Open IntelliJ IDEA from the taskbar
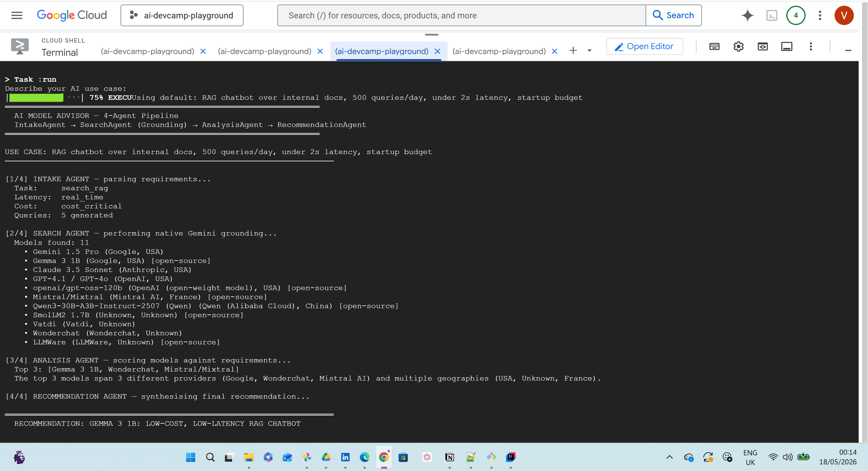Screen dimensions: 868x471 coord(511,457)
